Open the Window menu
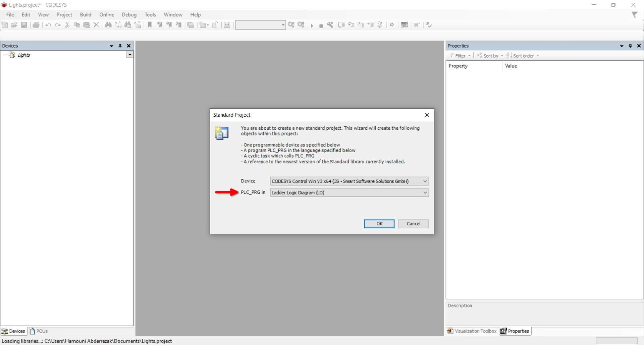 coord(173,15)
